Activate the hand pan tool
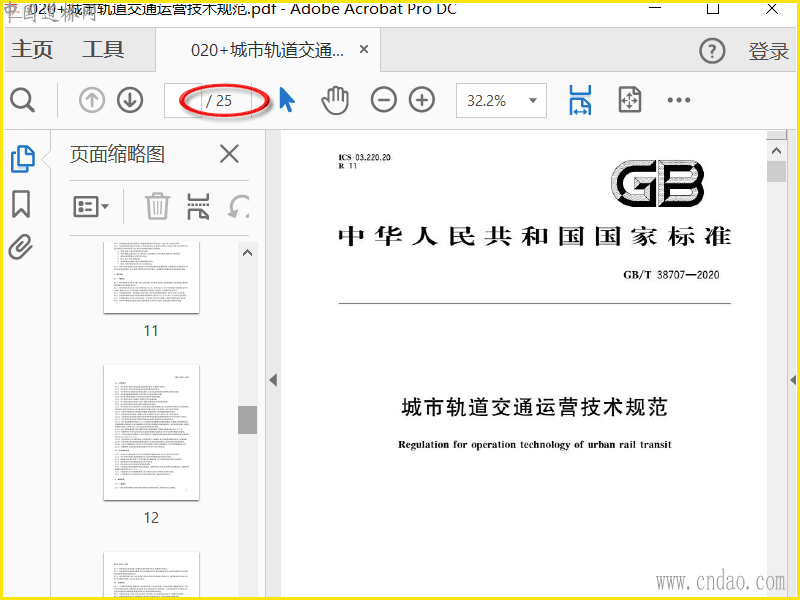800x600 pixels. [335, 100]
